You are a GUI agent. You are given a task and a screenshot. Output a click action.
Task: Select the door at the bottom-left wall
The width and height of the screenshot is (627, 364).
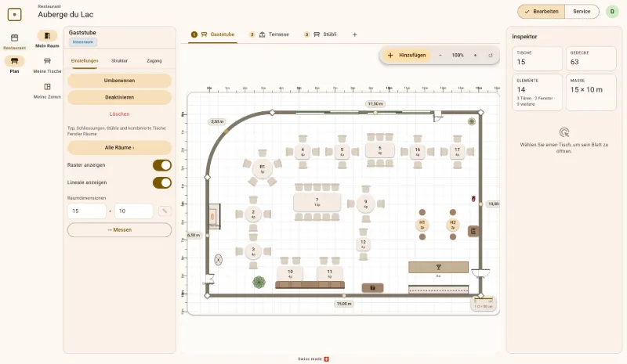[x=209, y=279]
